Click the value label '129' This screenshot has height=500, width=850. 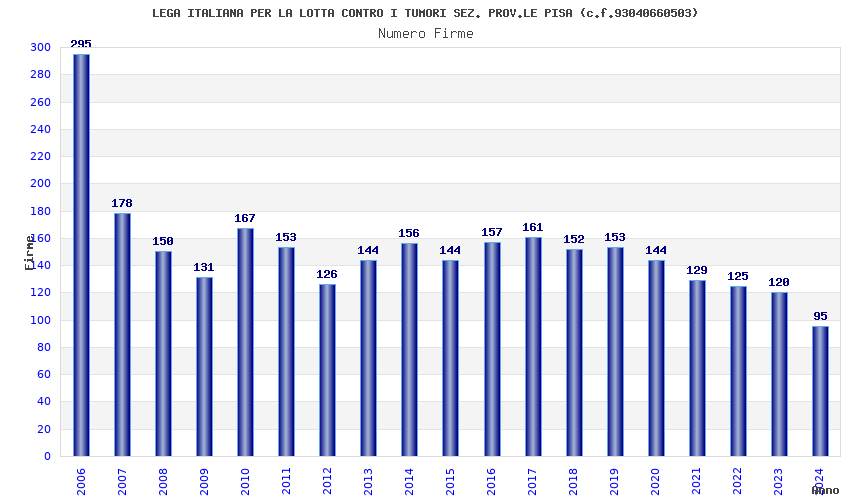pyautogui.click(x=697, y=270)
